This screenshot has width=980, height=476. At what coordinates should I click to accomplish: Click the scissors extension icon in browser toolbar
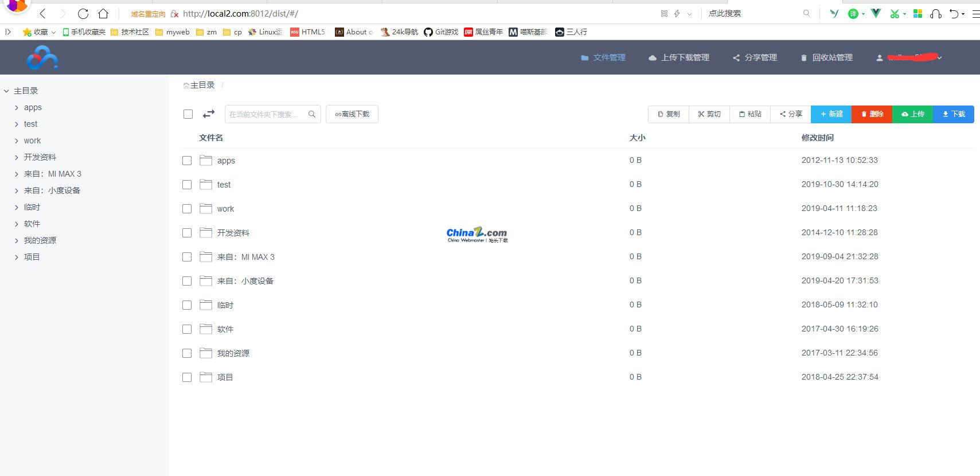(895, 13)
